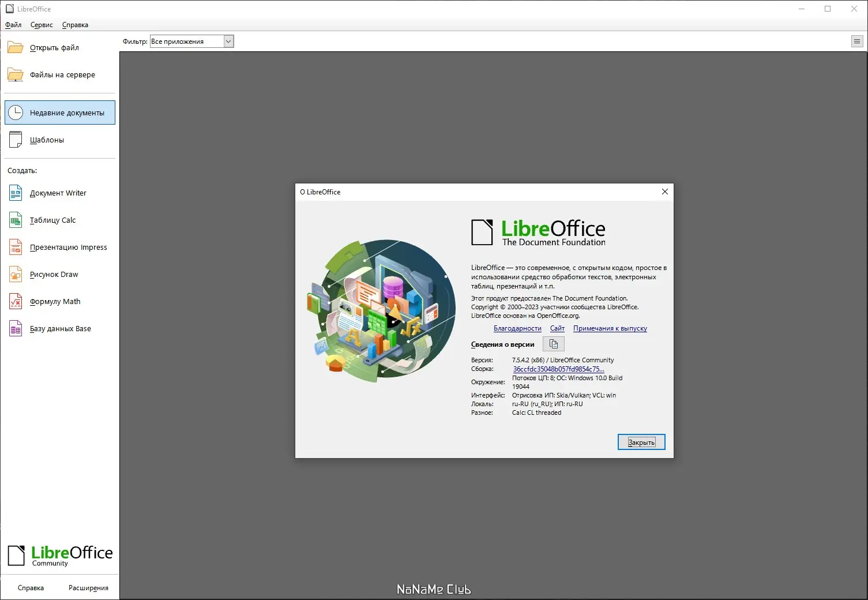This screenshot has height=600, width=868.
Task: Click the LibreOffice title bar app icon
Action: point(10,9)
